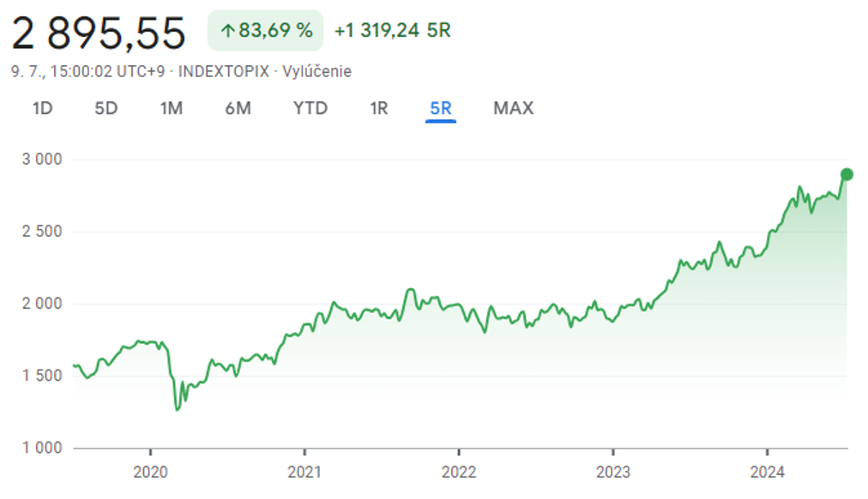Click the 2 895,55 index value
The width and height of the screenshot is (868, 499).
pyautogui.click(x=98, y=33)
